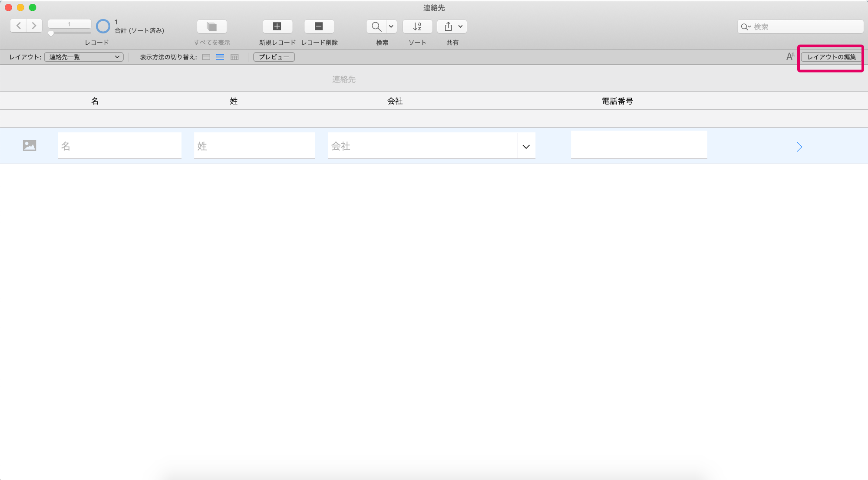Expand the share menu arrow
Viewport: 868px width, 480px height.
click(461, 26)
